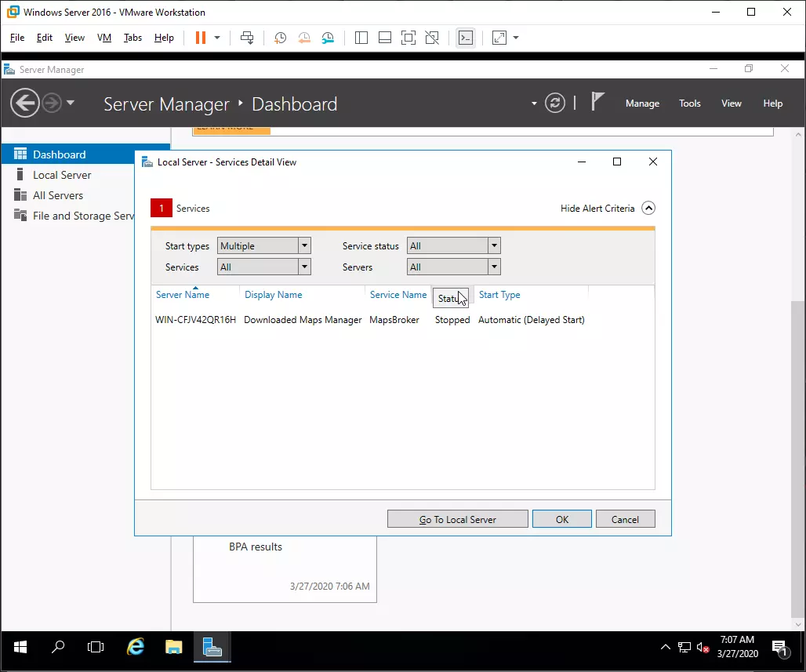This screenshot has width=806, height=672.
Task: Open navigation history dropdown beside forward arrow
Action: coord(71,103)
